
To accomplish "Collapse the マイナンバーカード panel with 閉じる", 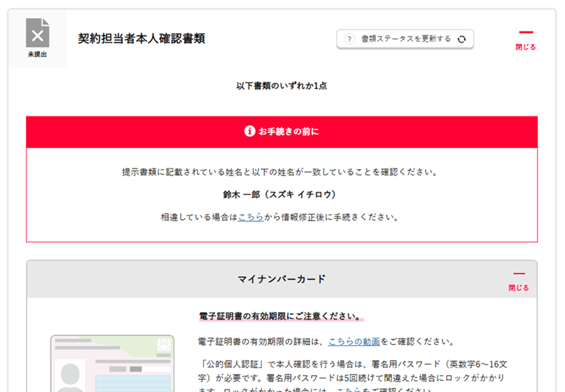I will pos(518,281).
